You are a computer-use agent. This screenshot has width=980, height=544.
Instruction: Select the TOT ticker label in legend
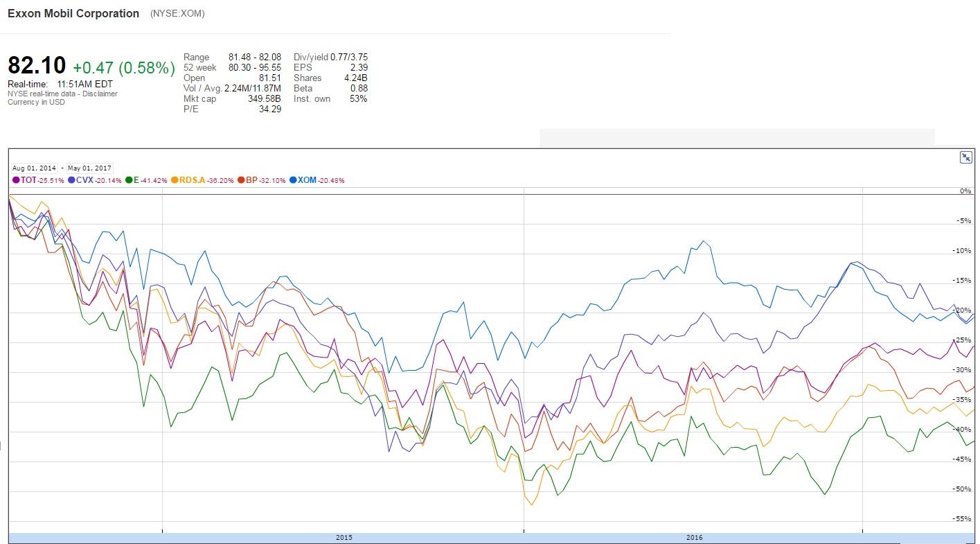28,180
